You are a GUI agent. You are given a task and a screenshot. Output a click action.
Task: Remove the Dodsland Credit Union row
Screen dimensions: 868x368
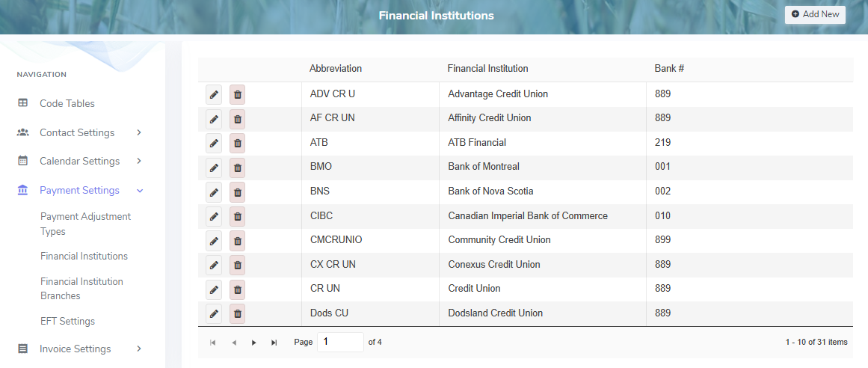pyautogui.click(x=238, y=313)
